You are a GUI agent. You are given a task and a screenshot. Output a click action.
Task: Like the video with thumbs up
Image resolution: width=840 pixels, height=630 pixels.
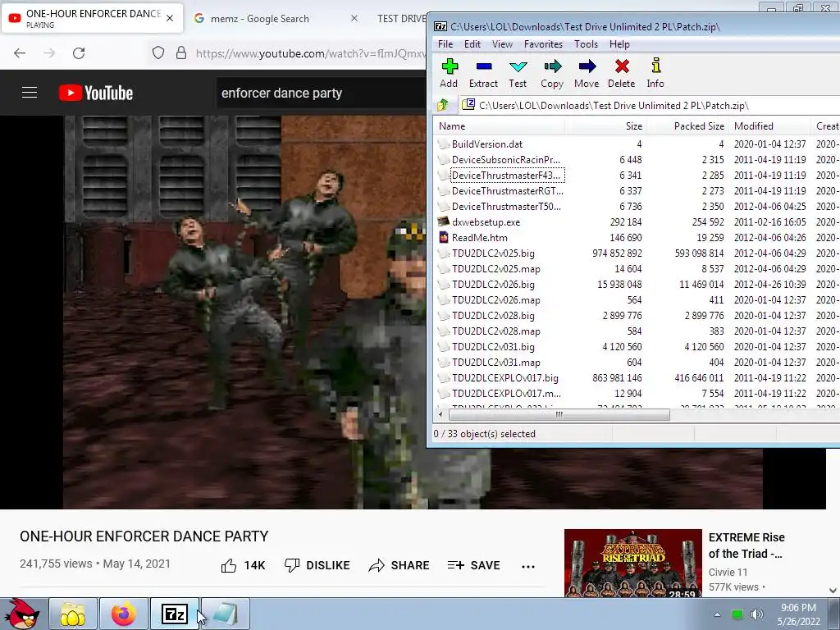pos(229,565)
